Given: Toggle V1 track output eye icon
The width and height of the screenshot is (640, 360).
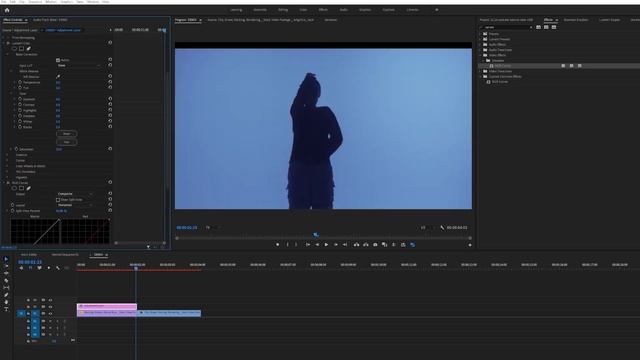Looking at the screenshot, I should [50, 313].
